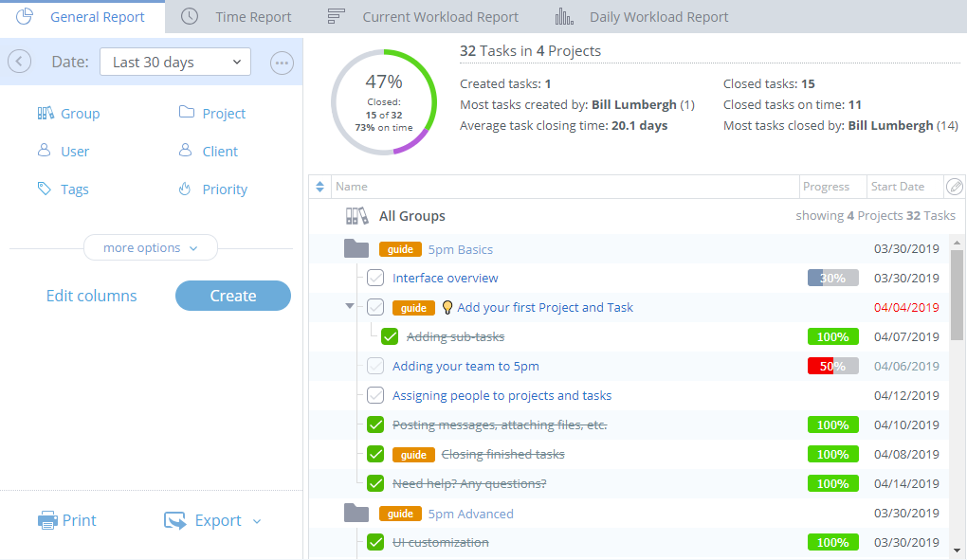Collapse subtasks under Add your first Project
The height and width of the screenshot is (560, 967).
(x=350, y=307)
